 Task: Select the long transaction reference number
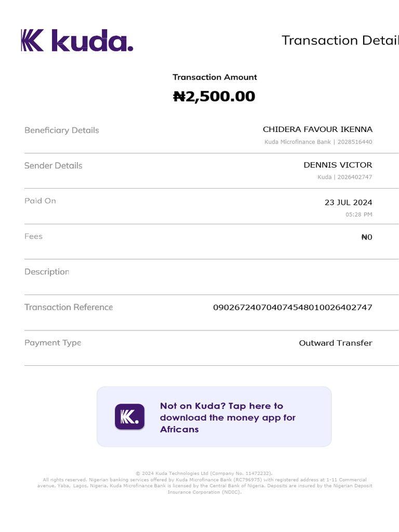pyautogui.click(x=292, y=308)
